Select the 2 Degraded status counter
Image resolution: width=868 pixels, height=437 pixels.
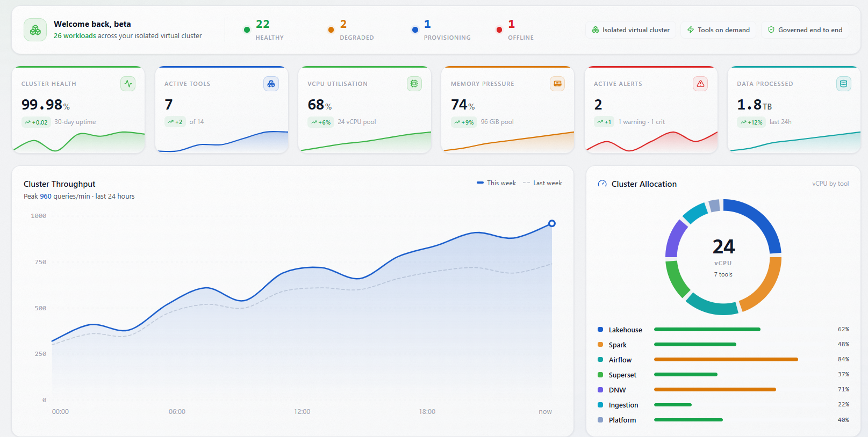[x=351, y=30]
